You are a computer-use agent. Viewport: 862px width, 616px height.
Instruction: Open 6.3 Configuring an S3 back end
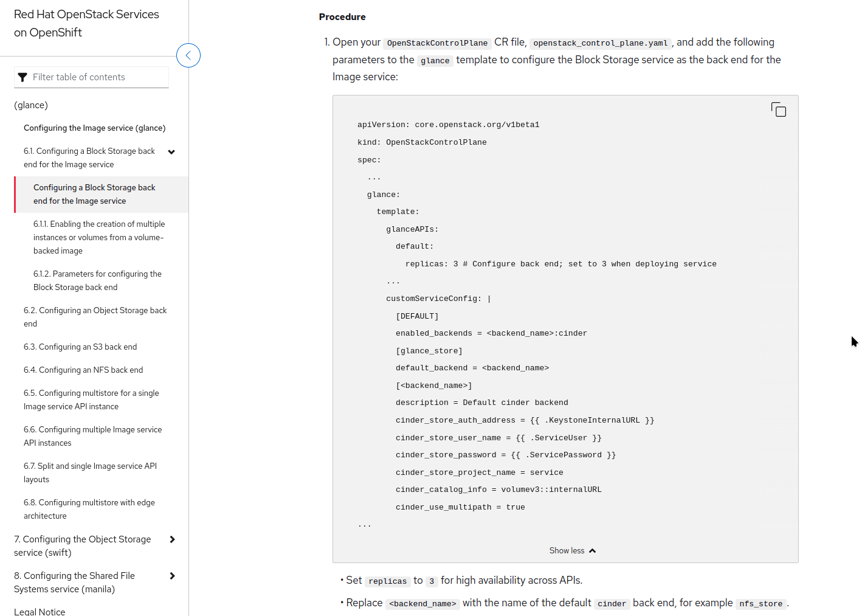pyautogui.click(x=80, y=347)
